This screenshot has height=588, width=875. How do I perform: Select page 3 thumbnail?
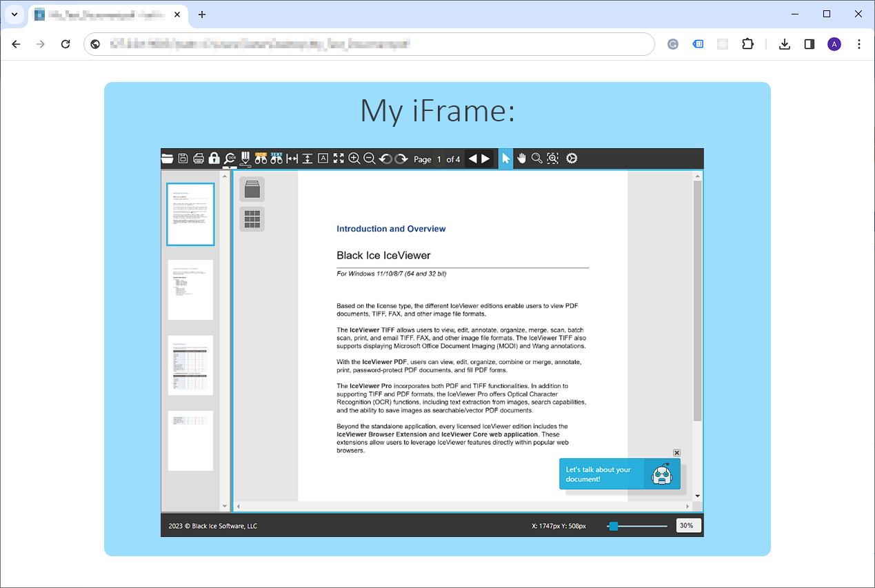point(190,365)
